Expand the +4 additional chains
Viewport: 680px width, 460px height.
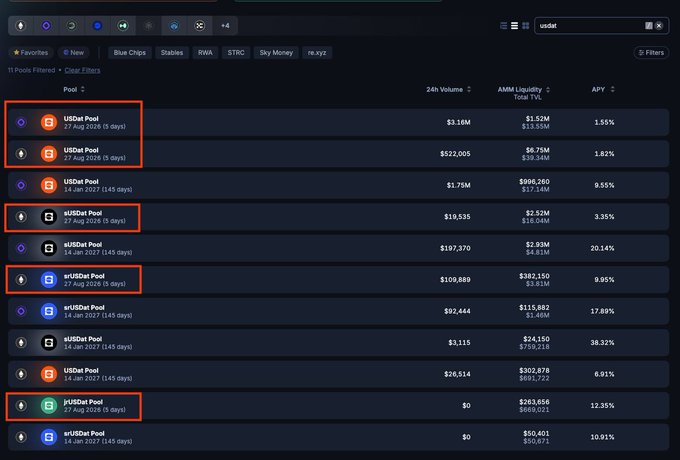coord(225,26)
